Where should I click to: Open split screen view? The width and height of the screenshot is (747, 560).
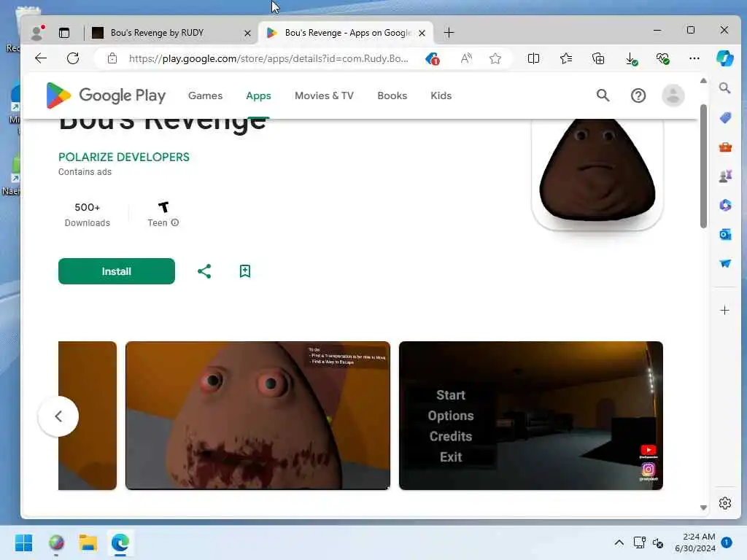pyautogui.click(x=533, y=58)
